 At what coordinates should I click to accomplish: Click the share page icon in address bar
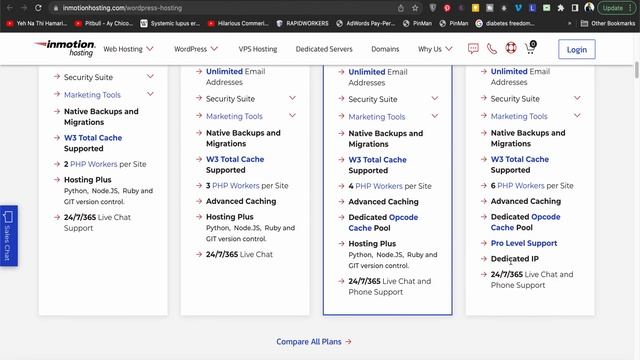coord(401,8)
